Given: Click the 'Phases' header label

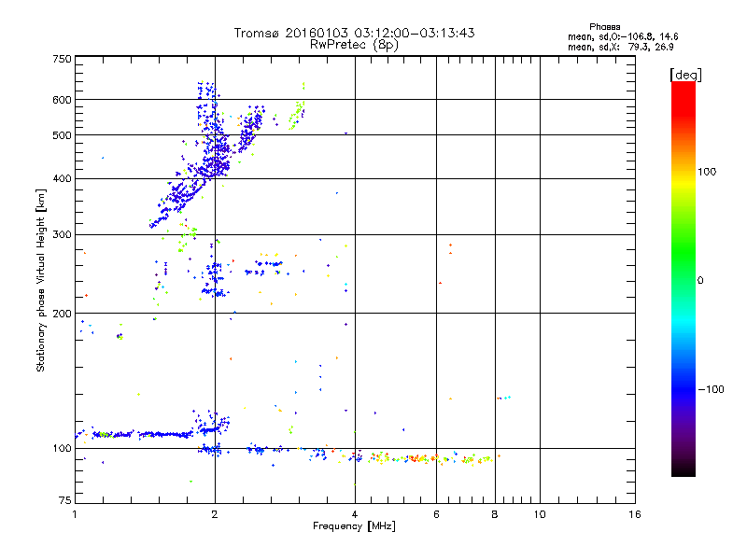Looking at the screenshot, I should coord(604,27).
